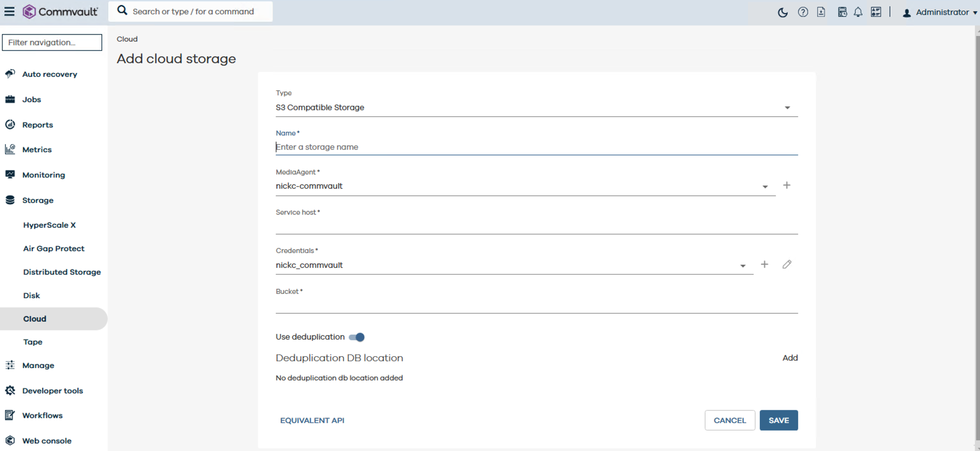Open HyperScale X under Storage
The image size is (980, 451).
click(49, 225)
